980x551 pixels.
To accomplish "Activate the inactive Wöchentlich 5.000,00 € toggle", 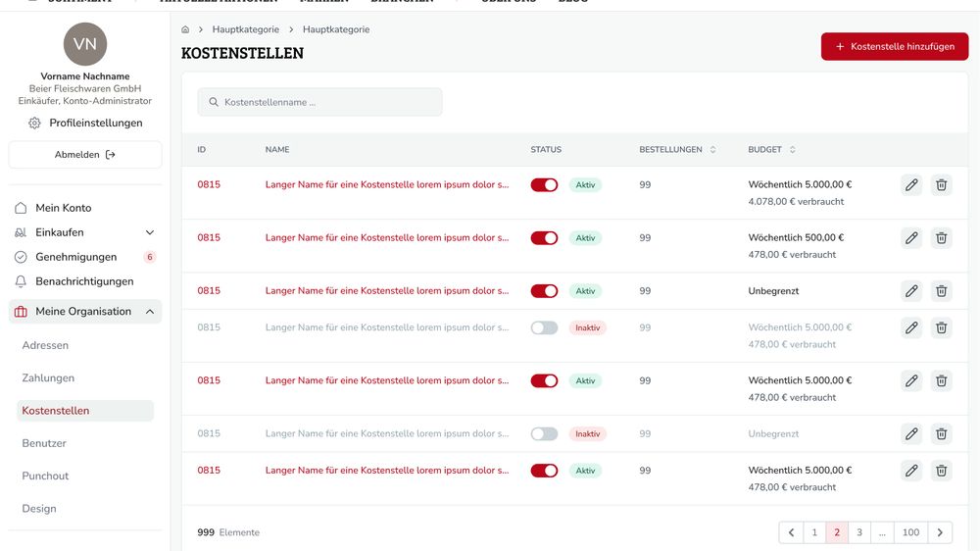I will click(x=544, y=327).
